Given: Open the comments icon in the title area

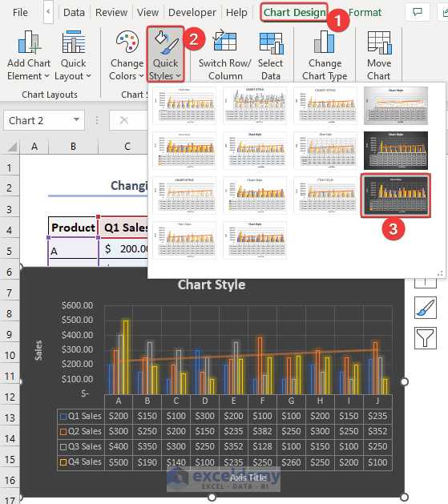Looking at the screenshot, I should pyautogui.click(x=418, y=12).
